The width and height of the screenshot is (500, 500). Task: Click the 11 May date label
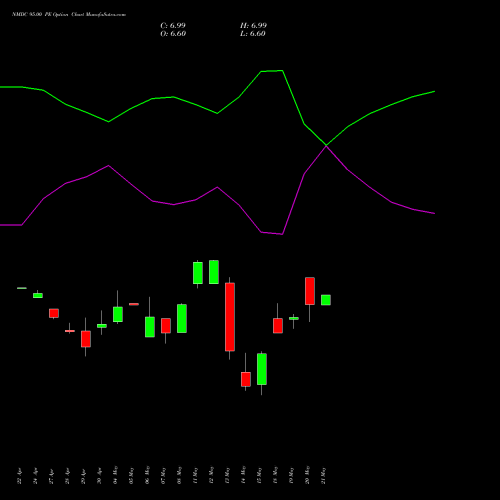(x=195, y=476)
